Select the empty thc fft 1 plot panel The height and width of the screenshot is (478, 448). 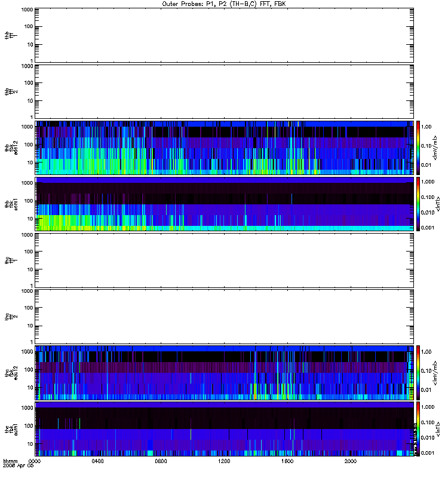(x=225, y=261)
